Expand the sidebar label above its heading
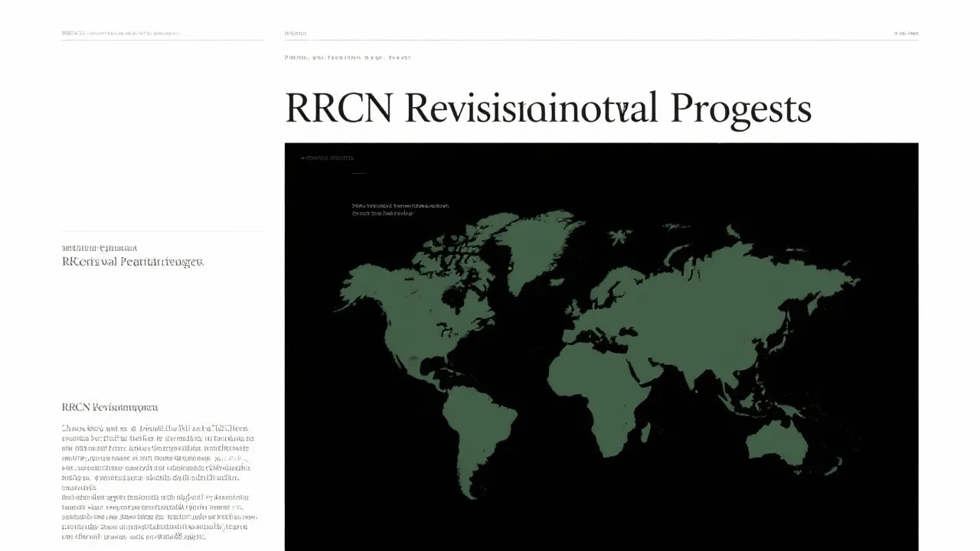The height and width of the screenshot is (551, 980). pos(100,247)
